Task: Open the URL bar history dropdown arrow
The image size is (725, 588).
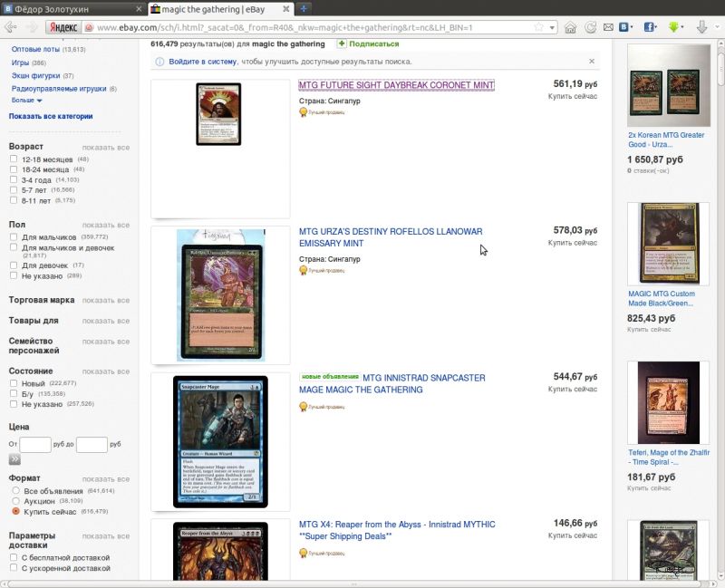Action: coord(552,27)
